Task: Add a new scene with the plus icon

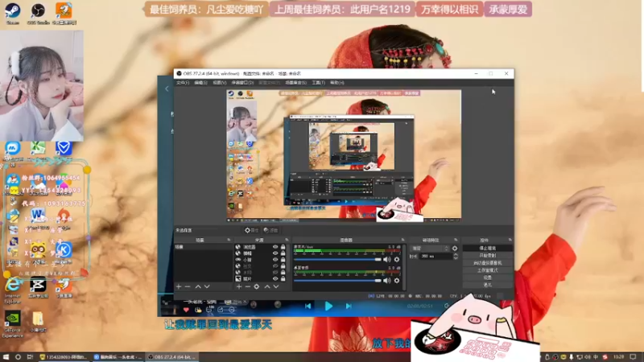Action: 179,286
